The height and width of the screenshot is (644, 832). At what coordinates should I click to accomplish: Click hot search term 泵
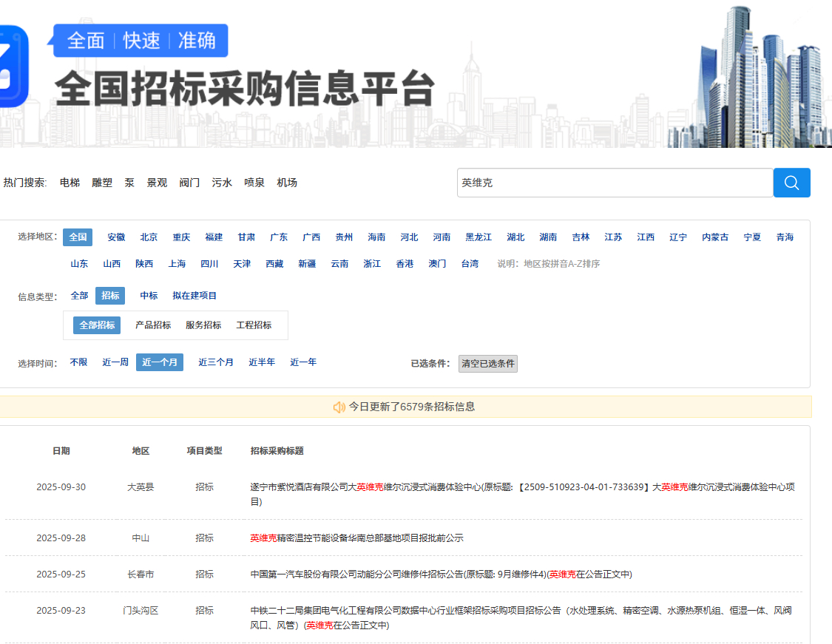click(129, 183)
